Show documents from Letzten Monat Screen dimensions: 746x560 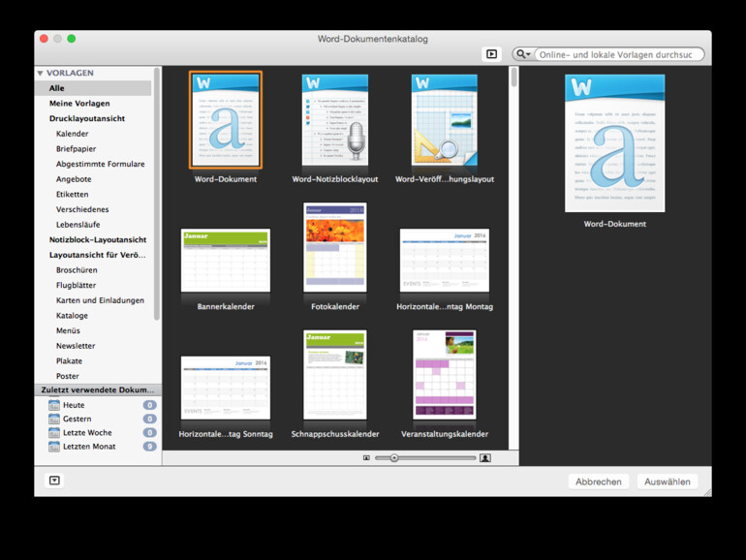[x=89, y=447]
